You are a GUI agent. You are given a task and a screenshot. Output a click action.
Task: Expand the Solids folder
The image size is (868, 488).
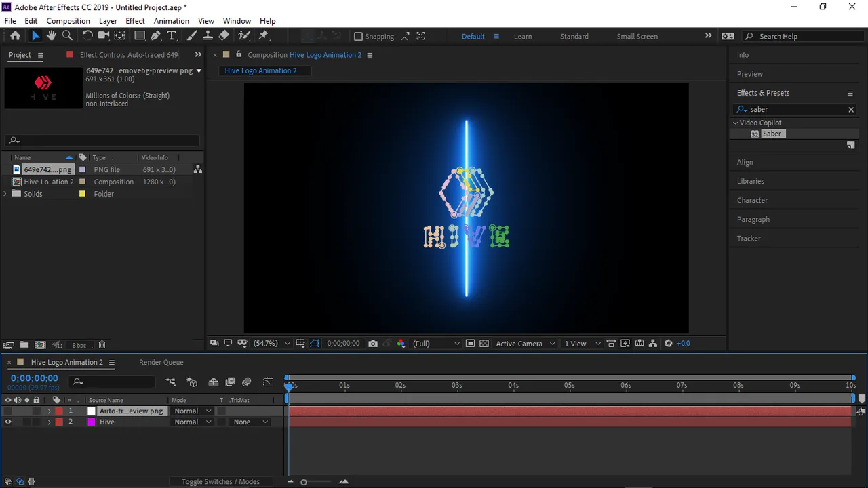pyautogui.click(x=5, y=194)
